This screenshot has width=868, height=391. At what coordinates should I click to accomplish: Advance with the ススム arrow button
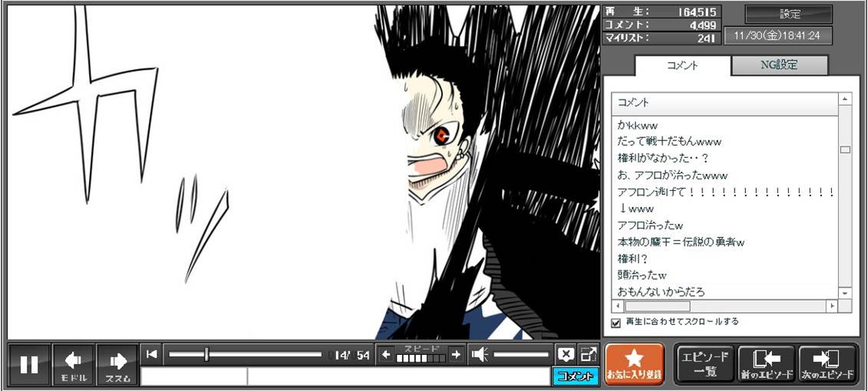pos(117,365)
